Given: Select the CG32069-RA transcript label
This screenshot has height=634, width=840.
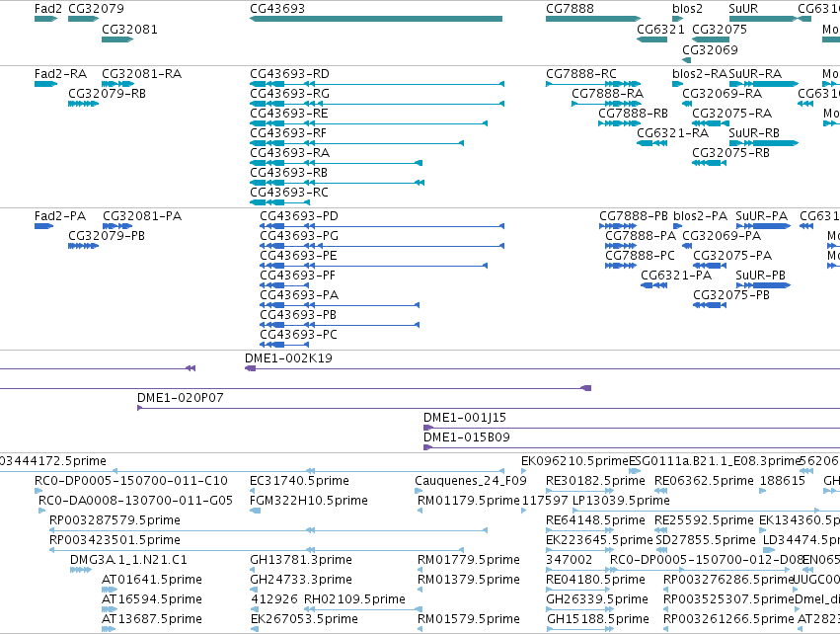Looking at the screenshot, I should point(723,93).
